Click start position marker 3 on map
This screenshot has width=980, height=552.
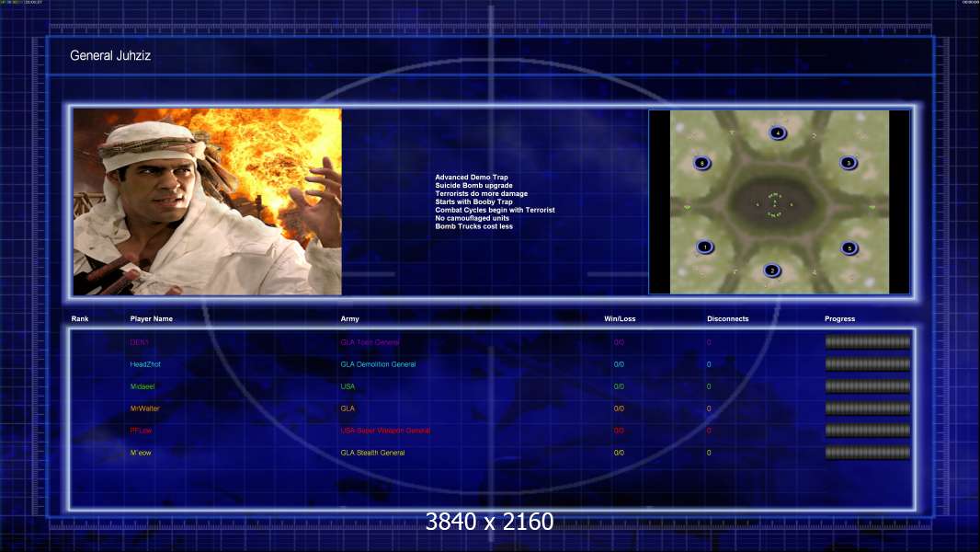[849, 163]
